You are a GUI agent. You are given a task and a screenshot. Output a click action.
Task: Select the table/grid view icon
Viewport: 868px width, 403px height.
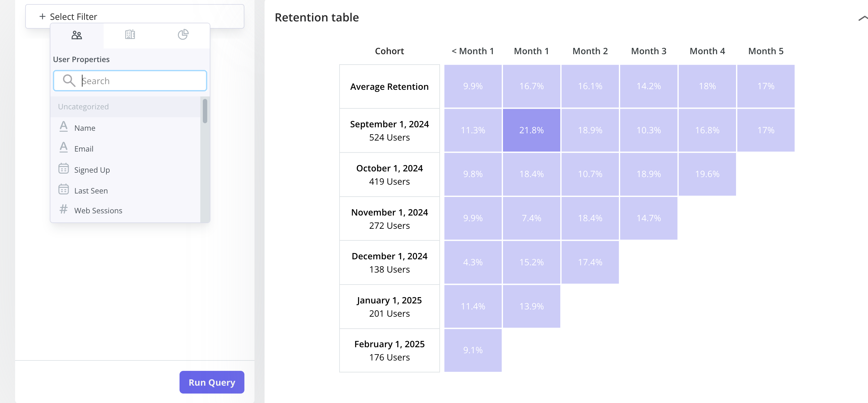point(129,34)
